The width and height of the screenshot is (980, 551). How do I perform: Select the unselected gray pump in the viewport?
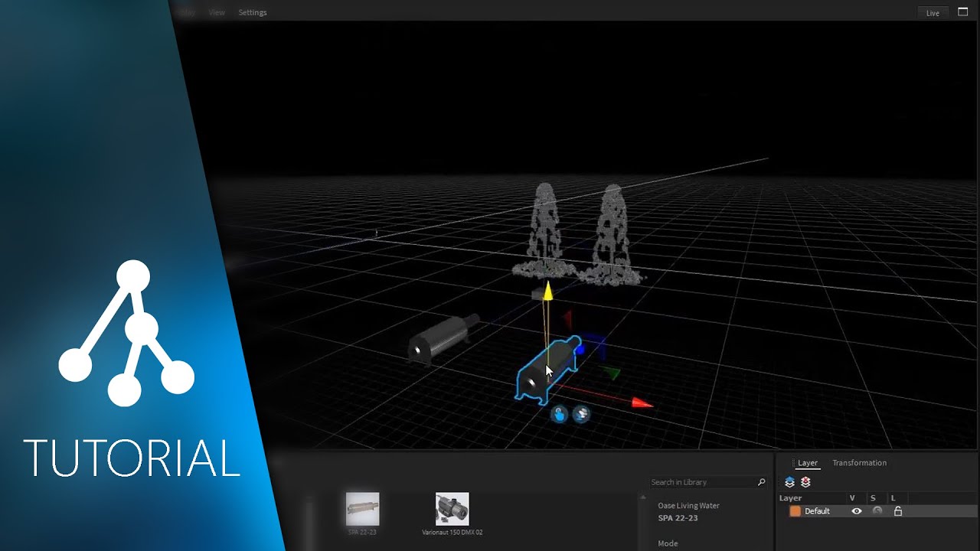click(443, 338)
